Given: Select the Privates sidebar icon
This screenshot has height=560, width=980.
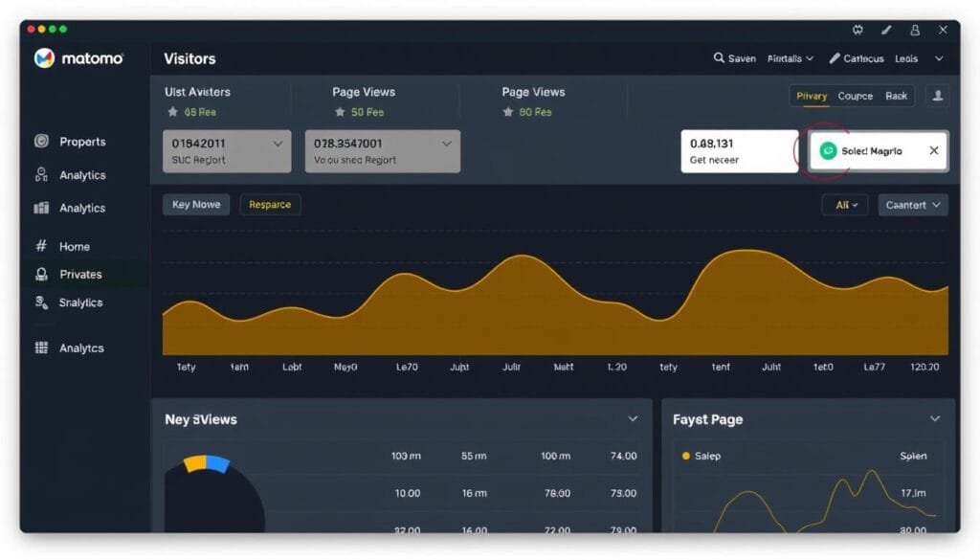Looking at the screenshot, I should pyautogui.click(x=41, y=274).
